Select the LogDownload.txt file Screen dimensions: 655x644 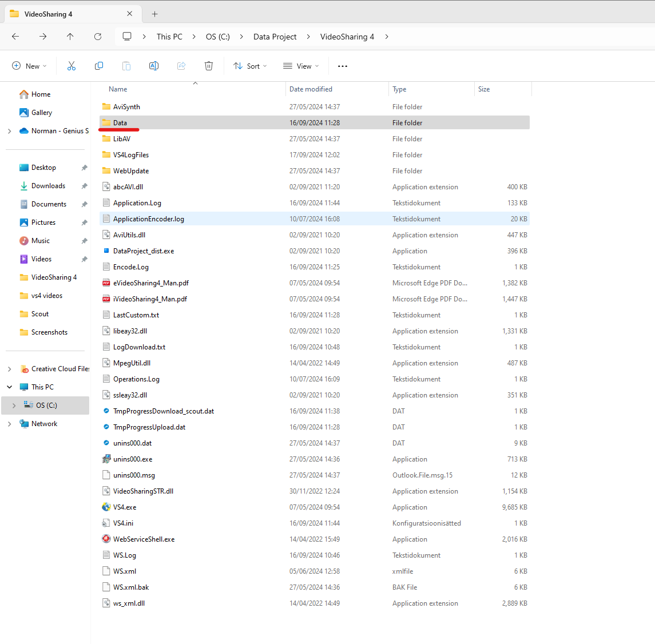pyautogui.click(x=139, y=347)
